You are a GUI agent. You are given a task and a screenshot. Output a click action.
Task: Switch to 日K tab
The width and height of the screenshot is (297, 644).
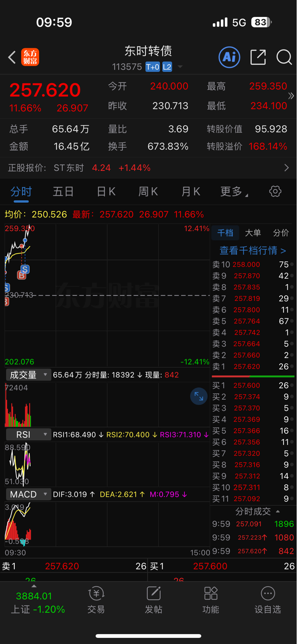[x=106, y=191]
